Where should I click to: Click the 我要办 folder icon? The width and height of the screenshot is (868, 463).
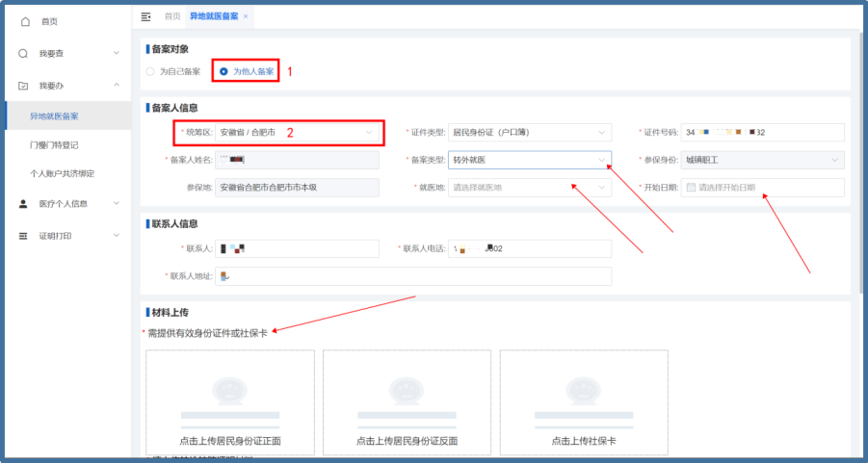click(x=24, y=85)
